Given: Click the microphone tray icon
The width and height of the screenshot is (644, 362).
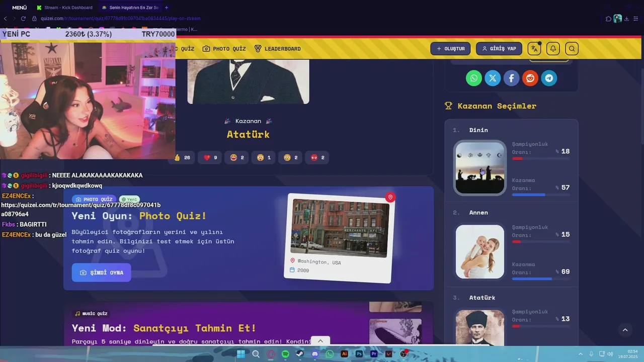Looking at the screenshot, I should tap(591, 354).
